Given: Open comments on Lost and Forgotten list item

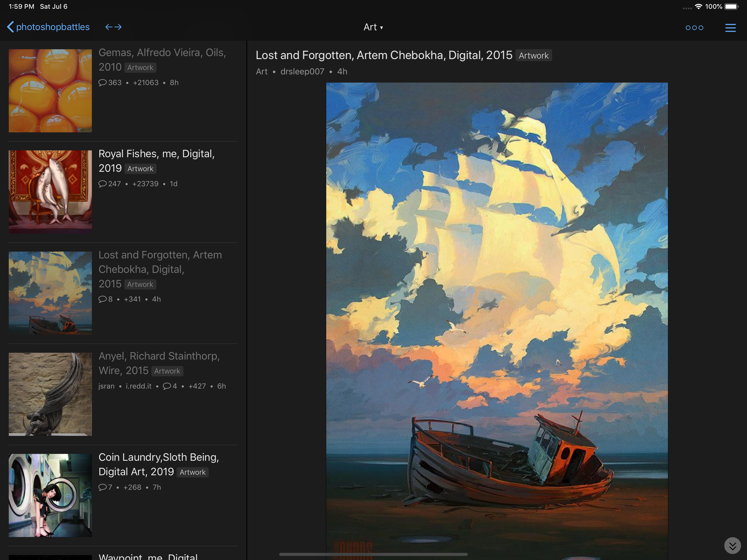Looking at the screenshot, I should [105, 299].
